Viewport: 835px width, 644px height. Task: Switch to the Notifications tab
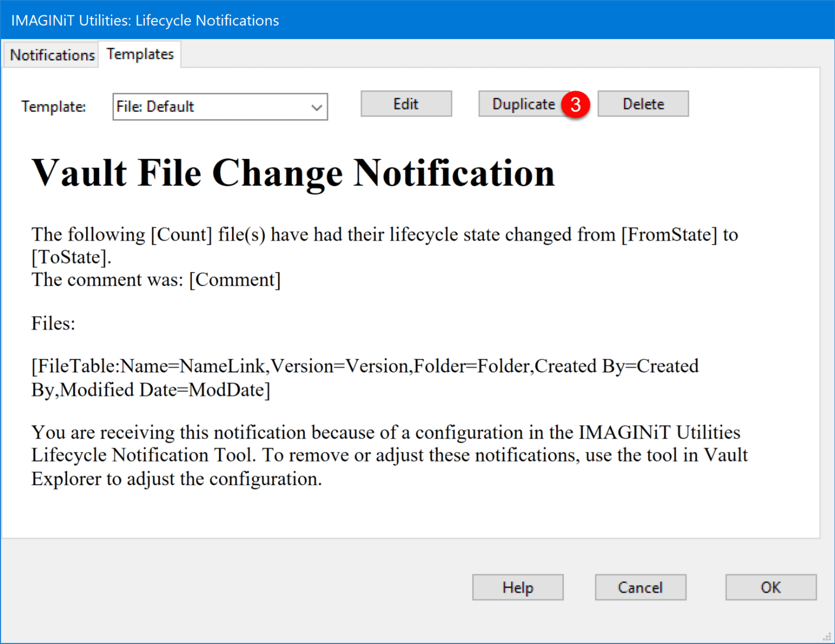[x=52, y=55]
